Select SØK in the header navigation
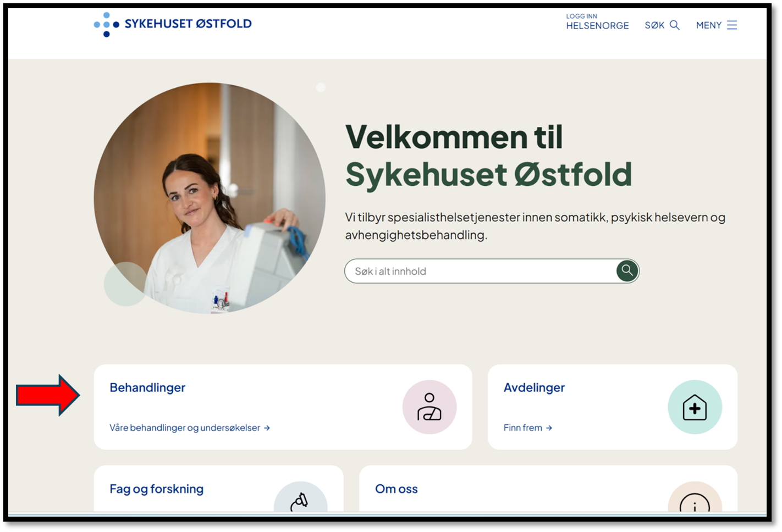Screen dimensions: 782x532 655,25
